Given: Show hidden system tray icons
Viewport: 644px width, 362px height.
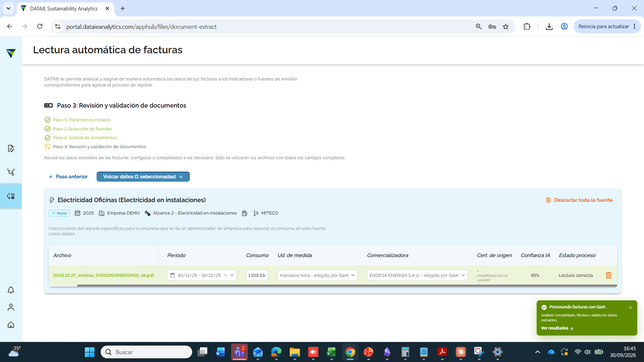Looking at the screenshot, I should (537, 352).
